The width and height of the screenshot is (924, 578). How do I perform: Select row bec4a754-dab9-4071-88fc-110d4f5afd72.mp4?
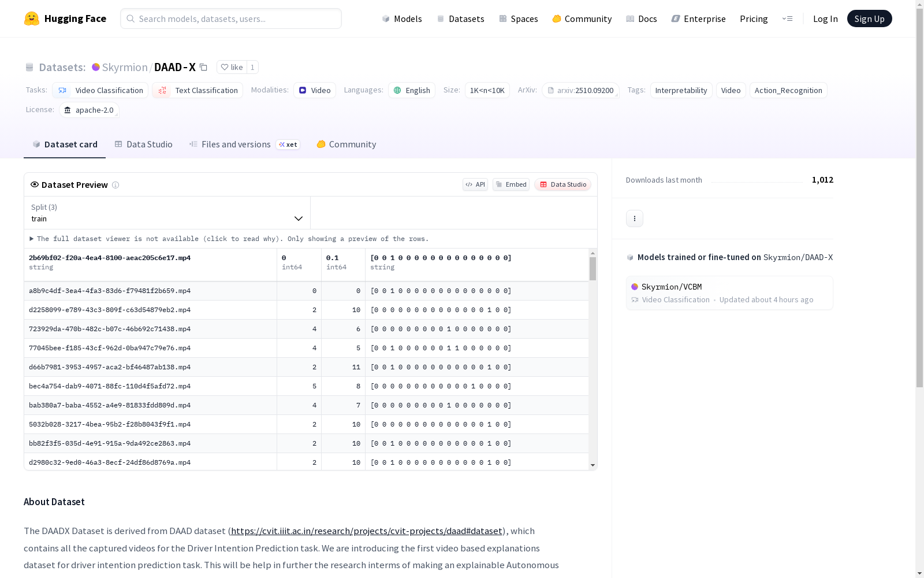click(306, 386)
